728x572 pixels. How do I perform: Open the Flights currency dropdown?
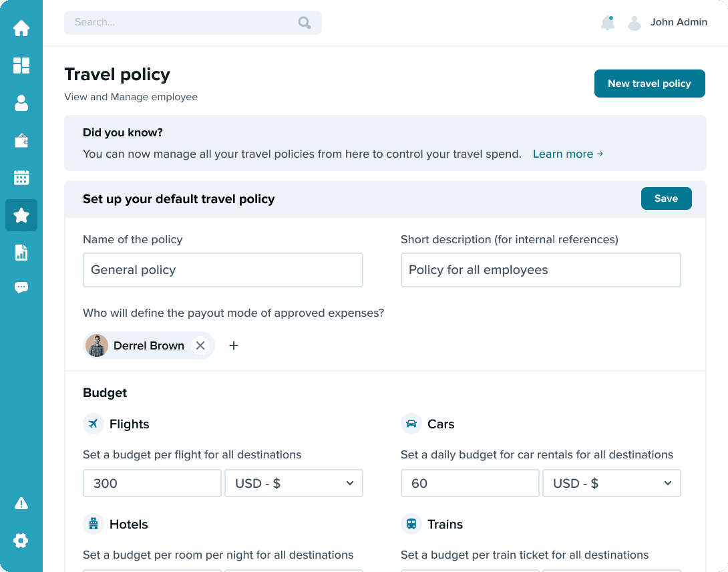click(294, 483)
